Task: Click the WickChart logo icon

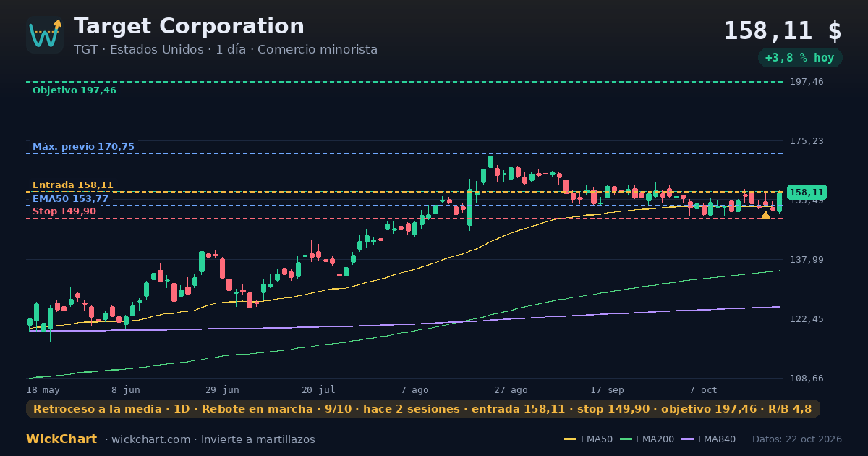Action: pyautogui.click(x=45, y=35)
